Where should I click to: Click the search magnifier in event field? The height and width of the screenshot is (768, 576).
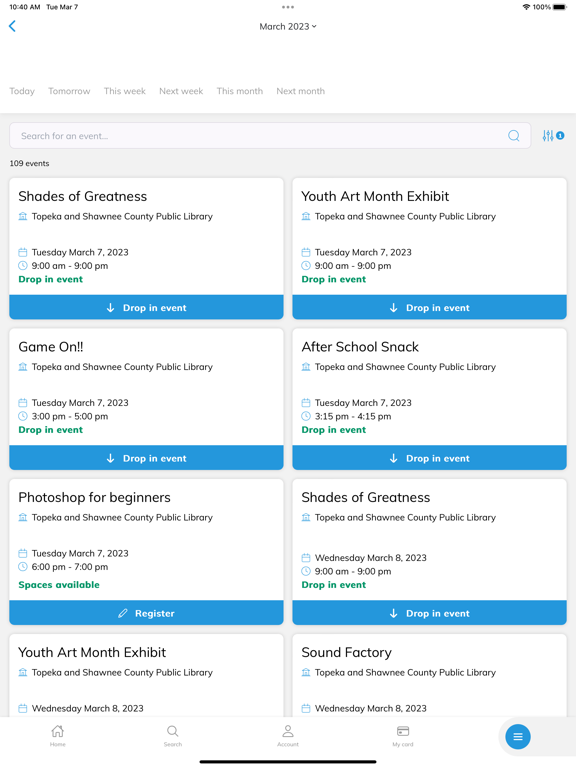coord(514,136)
